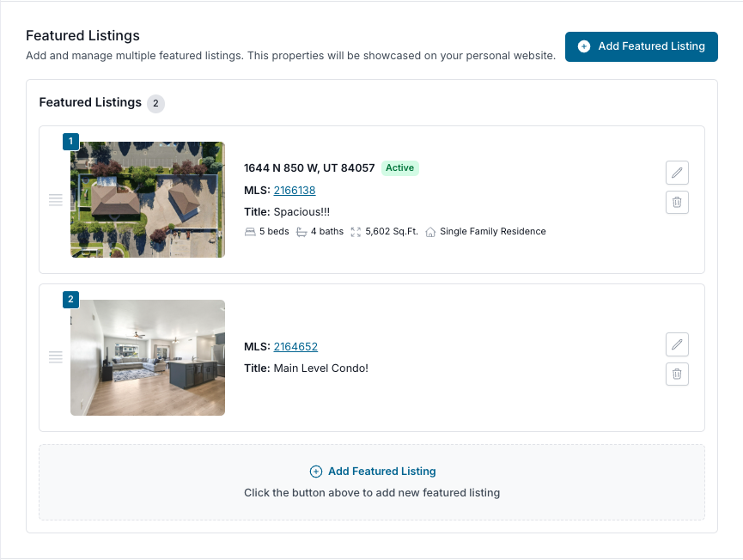
Task: Edit the Main Level Condo! listing
Action: (677, 344)
